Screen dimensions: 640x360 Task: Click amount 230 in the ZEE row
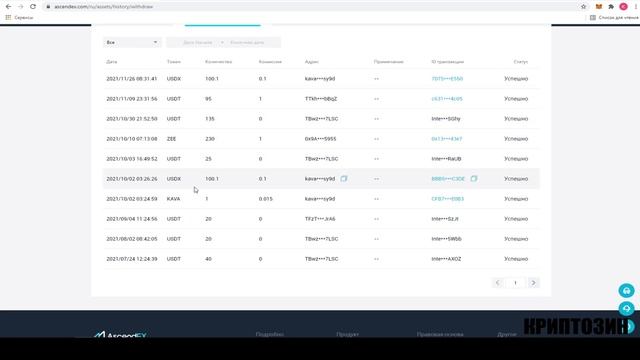tap(210, 139)
